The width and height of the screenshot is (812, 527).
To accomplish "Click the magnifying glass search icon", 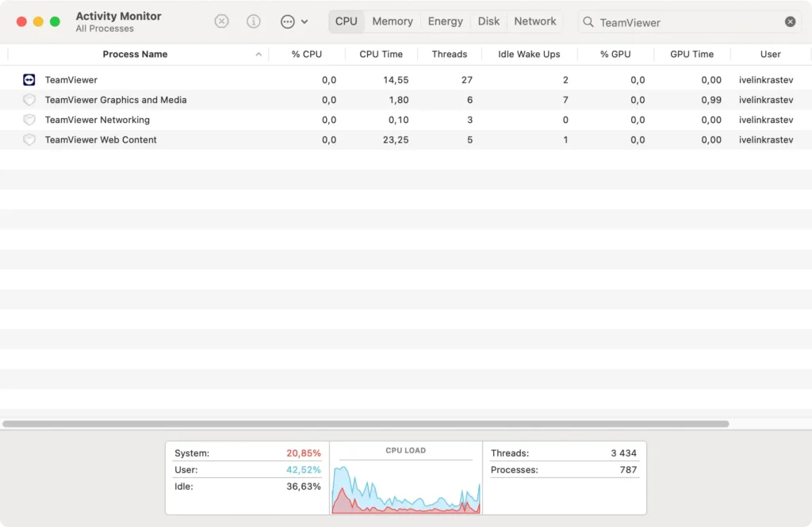I will click(x=588, y=21).
